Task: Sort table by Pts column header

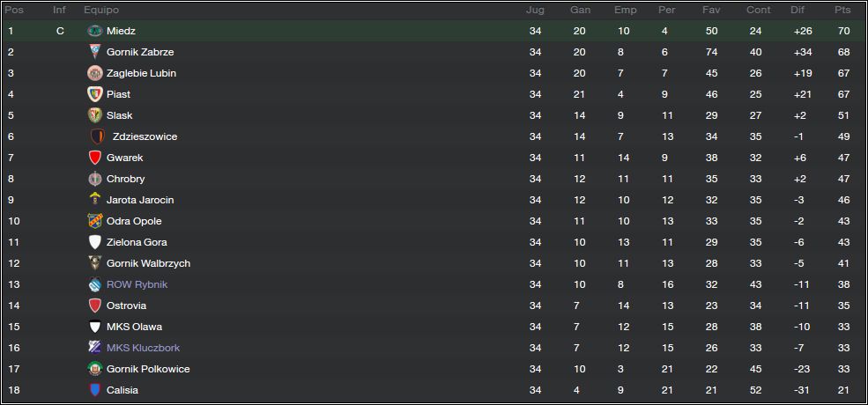Action: 843,10
